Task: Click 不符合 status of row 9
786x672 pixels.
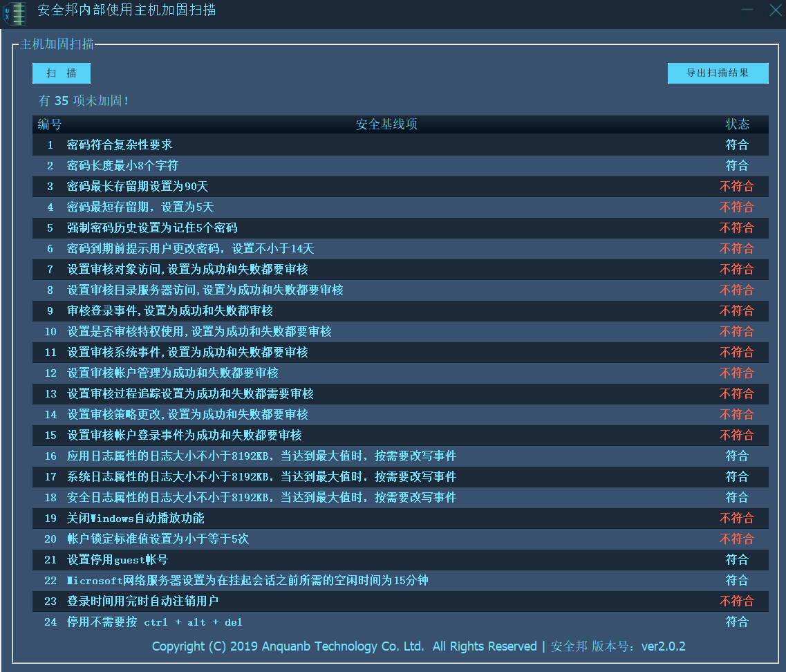Action: click(x=737, y=311)
